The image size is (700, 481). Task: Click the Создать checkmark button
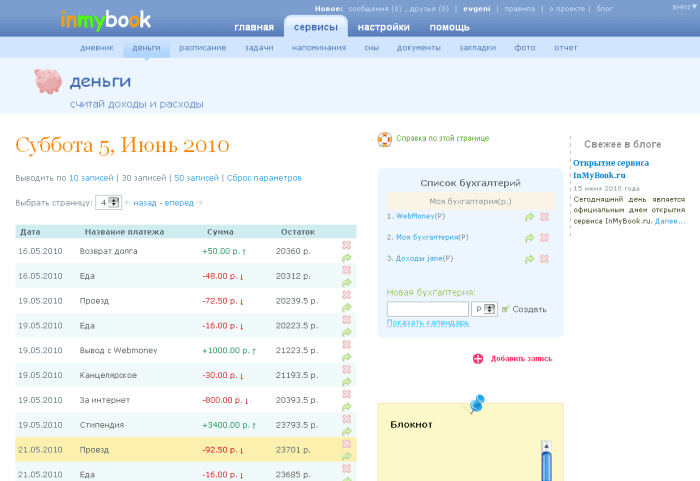[x=524, y=309]
